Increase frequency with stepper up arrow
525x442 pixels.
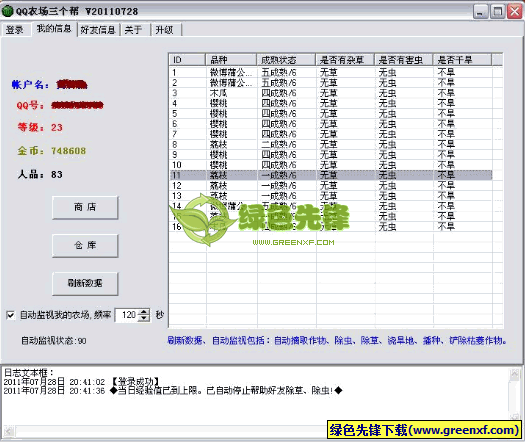144,312
